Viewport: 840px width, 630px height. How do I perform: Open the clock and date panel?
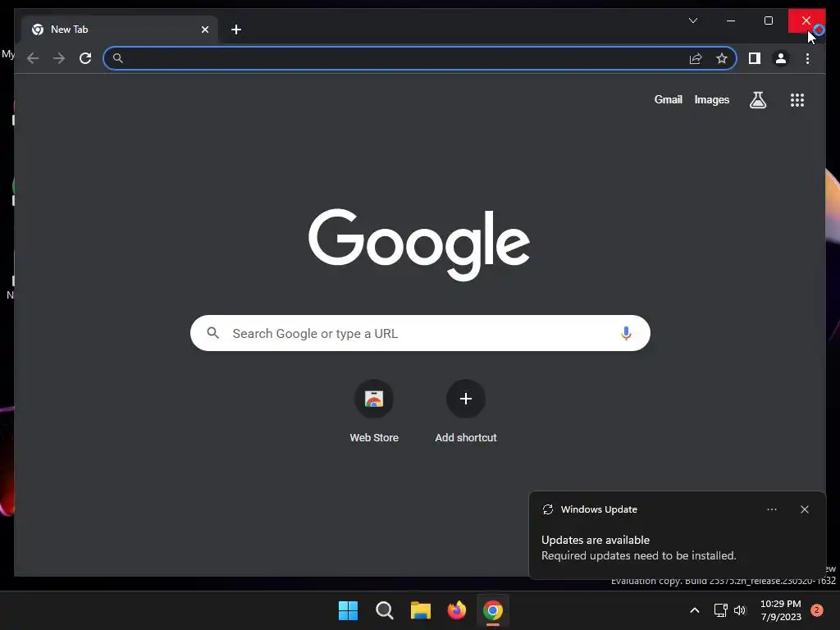click(x=781, y=610)
